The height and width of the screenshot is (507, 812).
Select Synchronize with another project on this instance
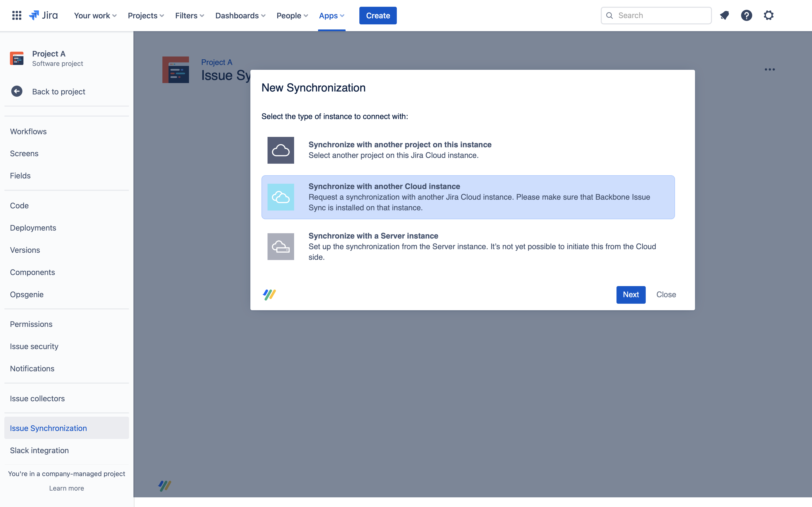coord(399,150)
